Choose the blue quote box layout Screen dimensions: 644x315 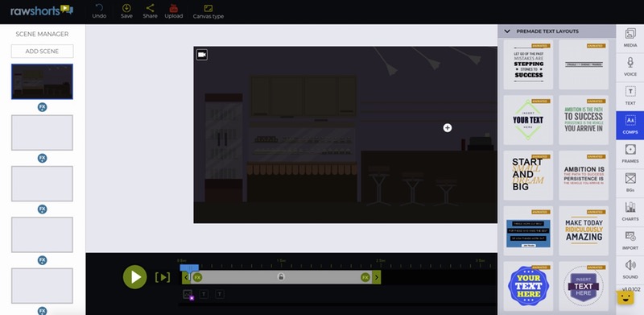tap(528, 230)
